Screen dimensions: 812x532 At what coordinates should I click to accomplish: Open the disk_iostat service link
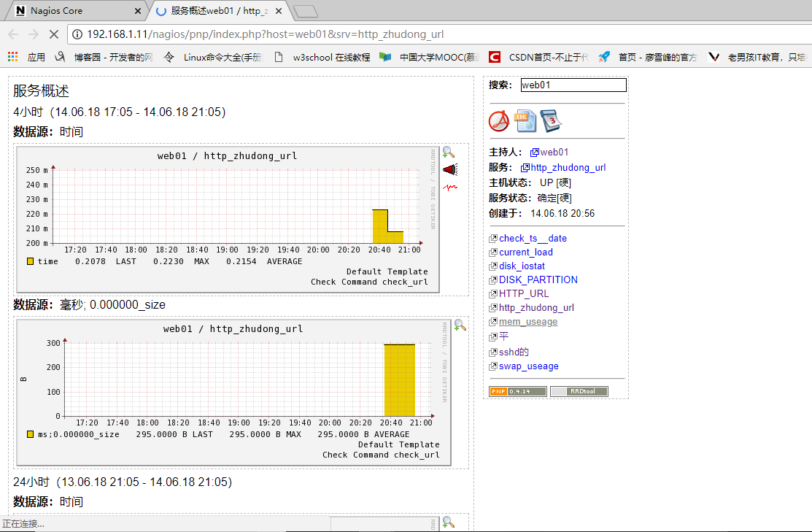(522, 266)
